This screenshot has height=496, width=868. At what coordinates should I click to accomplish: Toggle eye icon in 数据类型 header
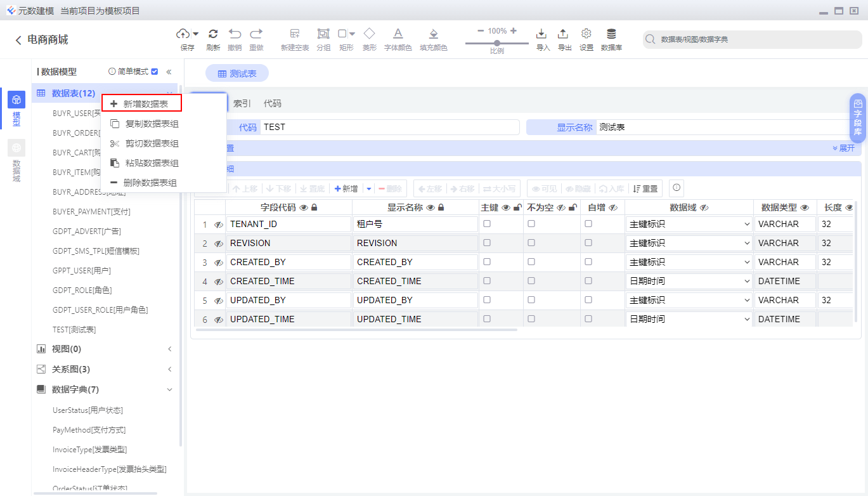pyautogui.click(x=805, y=207)
